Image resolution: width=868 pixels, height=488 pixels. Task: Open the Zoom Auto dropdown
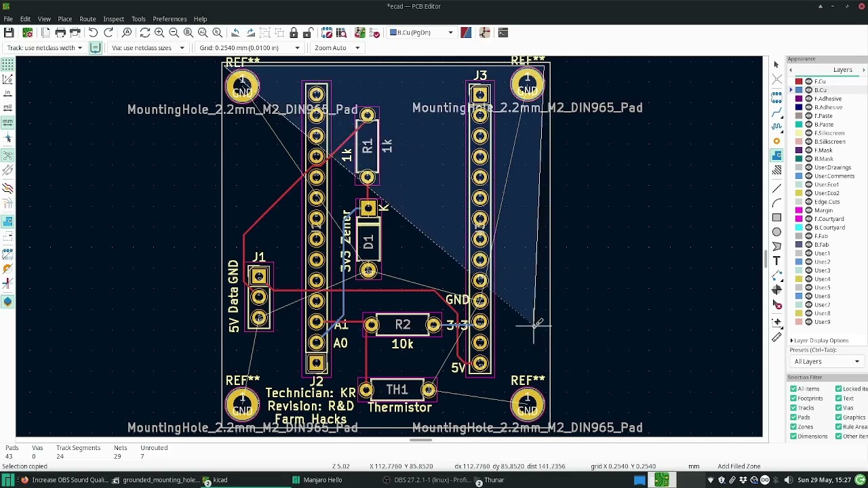coord(336,47)
